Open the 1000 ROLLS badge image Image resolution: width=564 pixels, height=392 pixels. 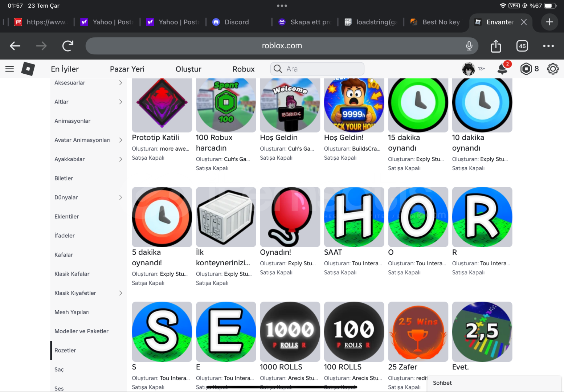click(x=290, y=332)
